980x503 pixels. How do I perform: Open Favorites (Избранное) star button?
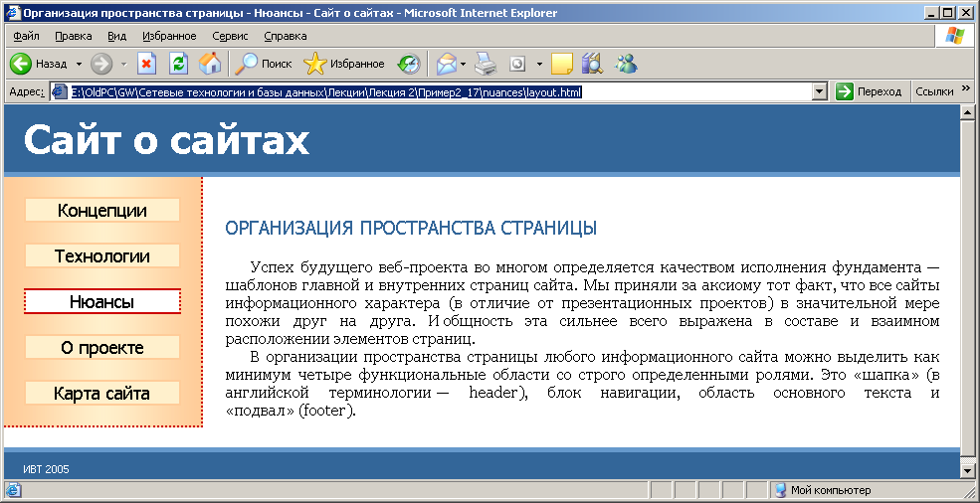pos(344,64)
